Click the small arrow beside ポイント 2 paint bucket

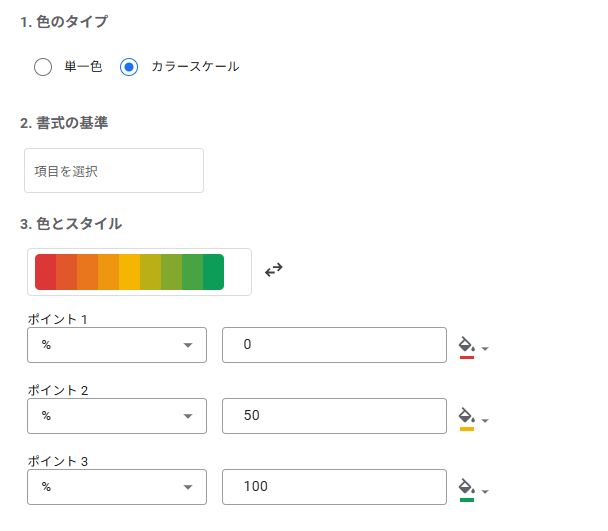coord(485,420)
